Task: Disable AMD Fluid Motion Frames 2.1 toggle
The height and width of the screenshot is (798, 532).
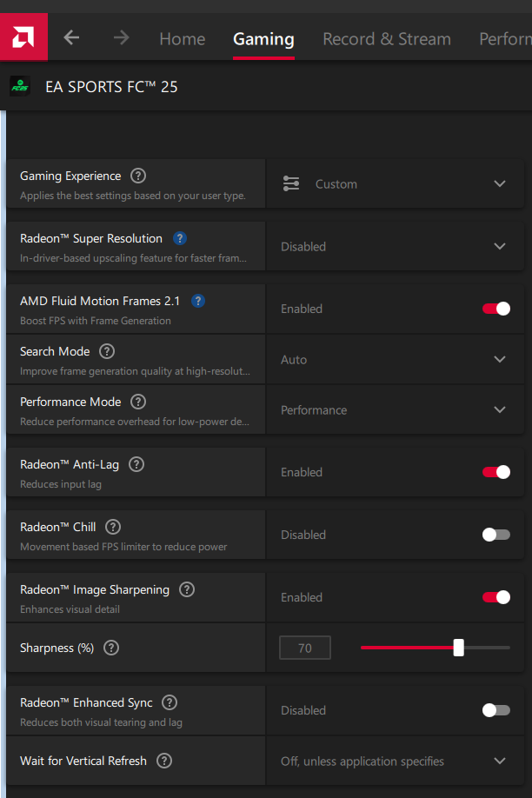Action: pyautogui.click(x=496, y=309)
